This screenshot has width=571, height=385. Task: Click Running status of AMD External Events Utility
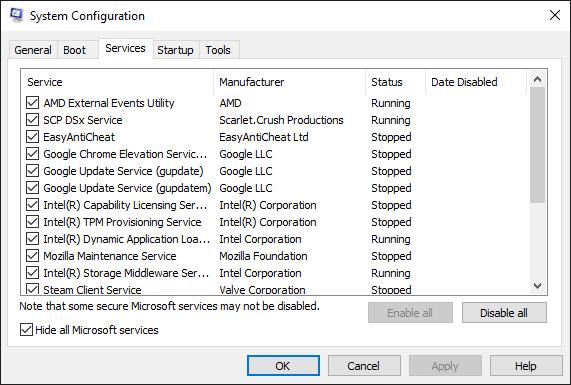click(391, 103)
